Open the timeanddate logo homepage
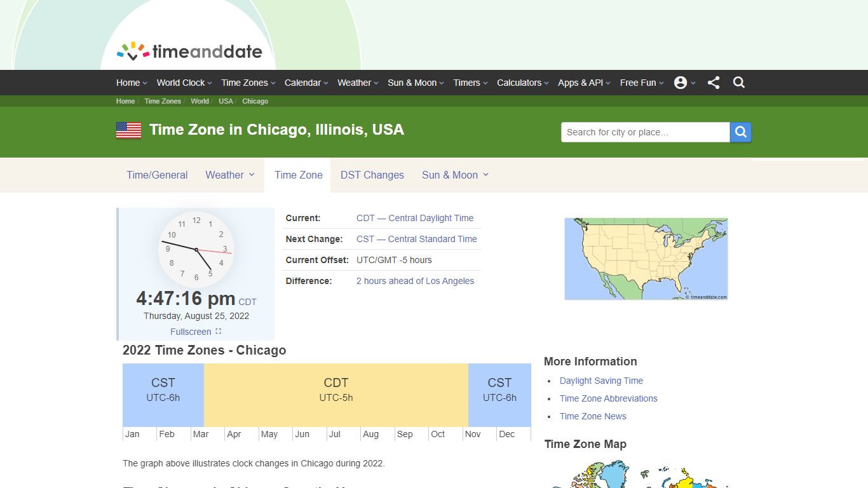The width and height of the screenshot is (868, 488). pyautogui.click(x=189, y=51)
